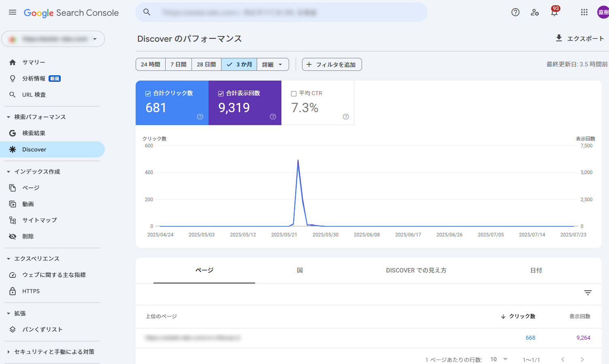Click the help question mark icon

(x=515, y=12)
